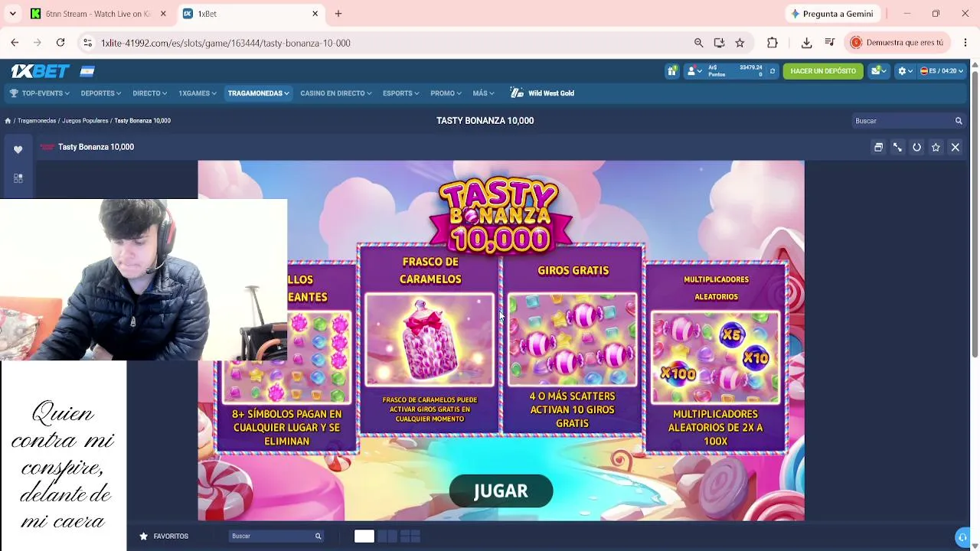Image resolution: width=980 pixels, height=551 pixels.
Task: Open the settings gear dropdown
Action: pyautogui.click(x=905, y=71)
